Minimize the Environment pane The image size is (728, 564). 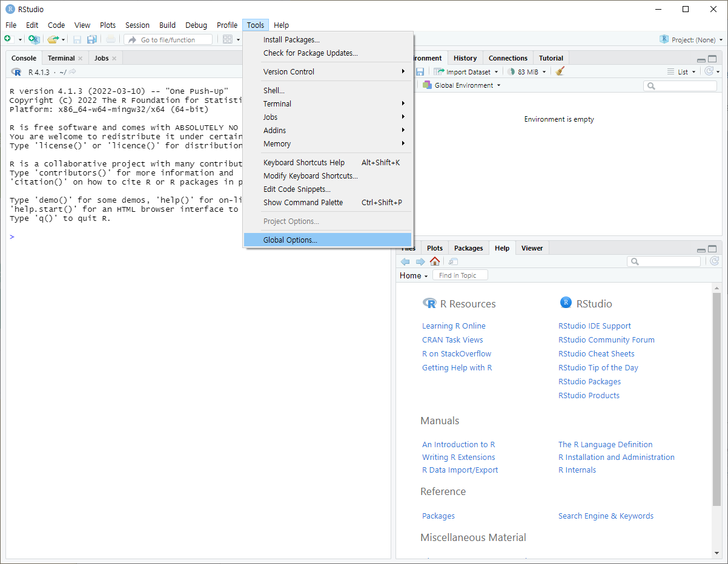pos(701,59)
